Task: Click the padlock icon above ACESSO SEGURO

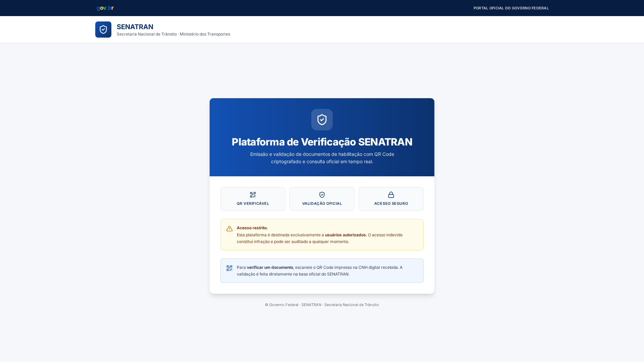Action: pyautogui.click(x=391, y=195)
